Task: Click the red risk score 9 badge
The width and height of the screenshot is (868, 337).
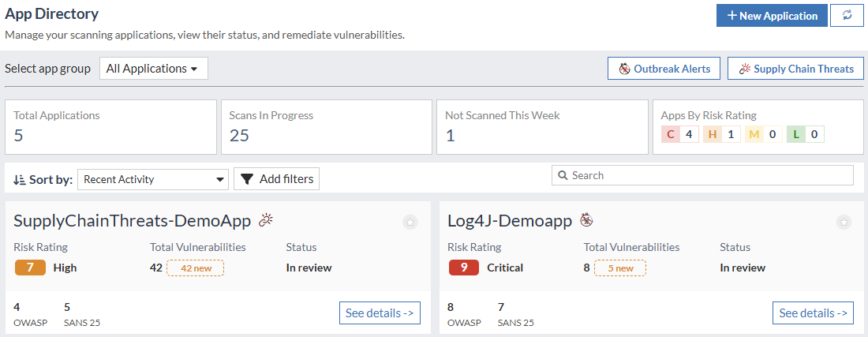Action: pos(464,268)
